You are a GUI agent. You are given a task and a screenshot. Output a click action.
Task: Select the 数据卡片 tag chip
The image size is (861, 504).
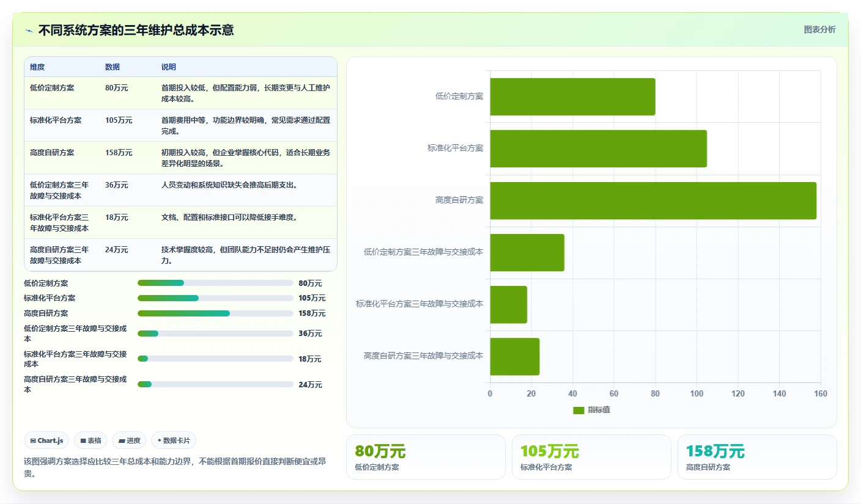click(174, 440)
